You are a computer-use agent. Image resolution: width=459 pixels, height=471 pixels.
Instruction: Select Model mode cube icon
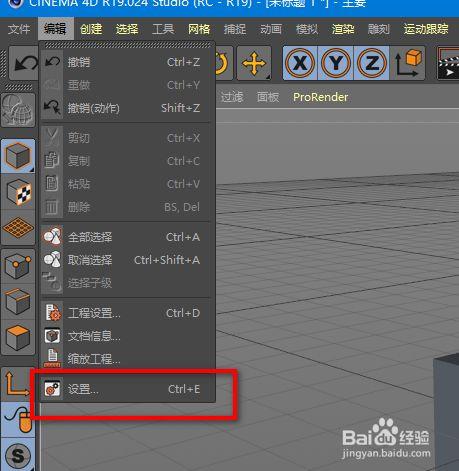18,156
